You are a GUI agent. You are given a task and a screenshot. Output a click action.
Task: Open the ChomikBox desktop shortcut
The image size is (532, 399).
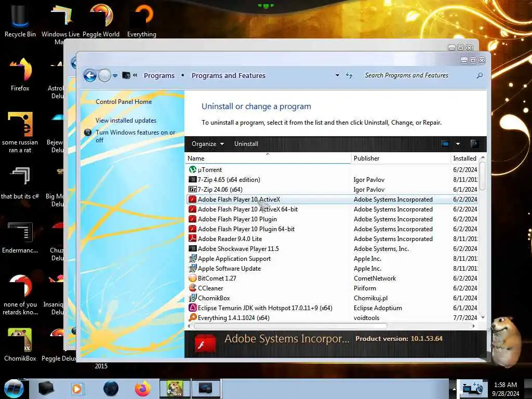tap(20, 344)
